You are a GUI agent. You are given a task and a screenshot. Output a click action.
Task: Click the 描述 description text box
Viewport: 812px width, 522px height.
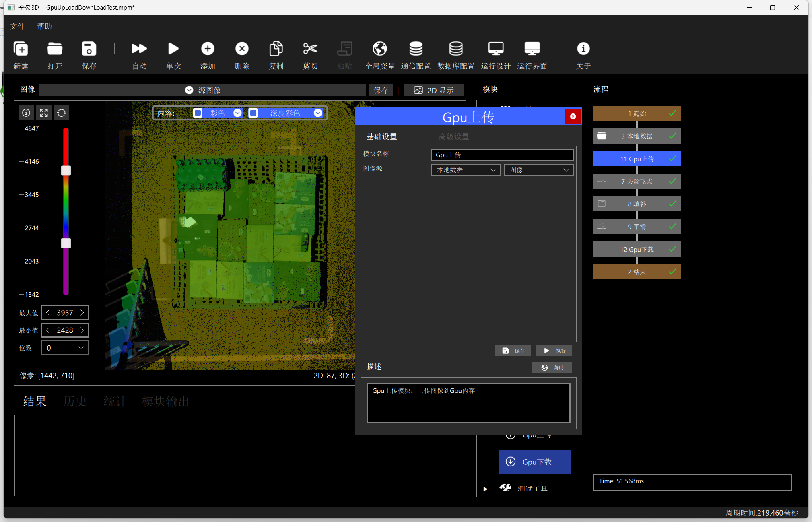[468, 403]
